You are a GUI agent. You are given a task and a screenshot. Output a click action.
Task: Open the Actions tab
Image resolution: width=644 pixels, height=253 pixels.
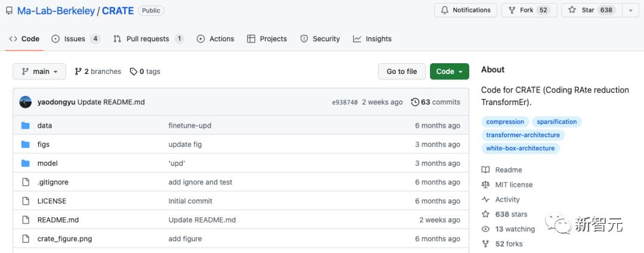pos(215,39)
